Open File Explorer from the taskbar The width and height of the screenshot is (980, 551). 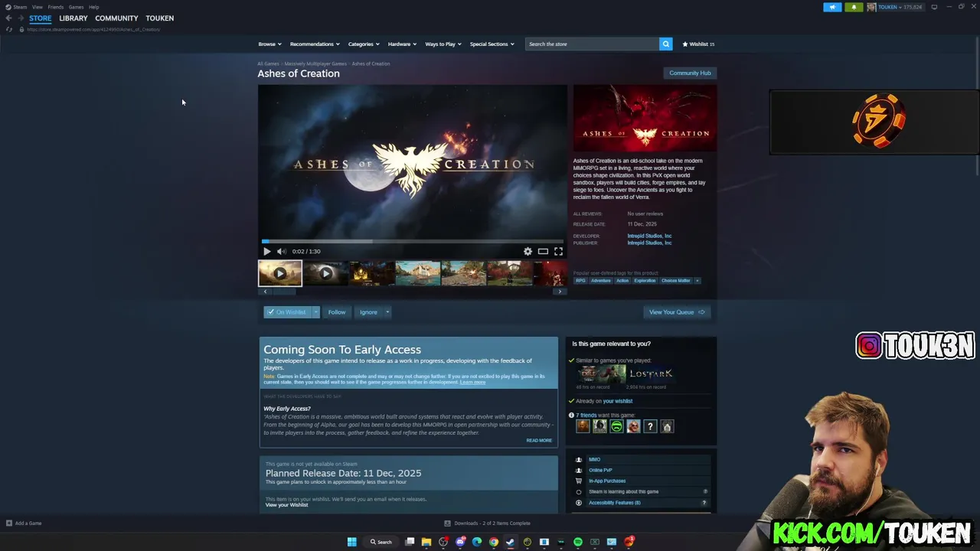pyautogui.click(x=426, y=542)
